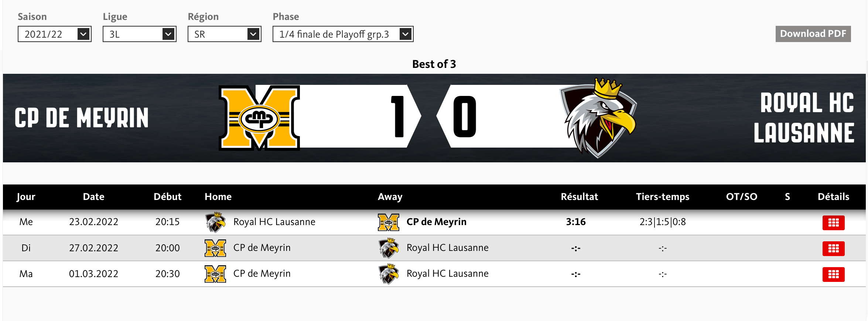Open details grid icon for 27.02.2022 game
This screenshot has height=321, width=868.
point(833,248)
